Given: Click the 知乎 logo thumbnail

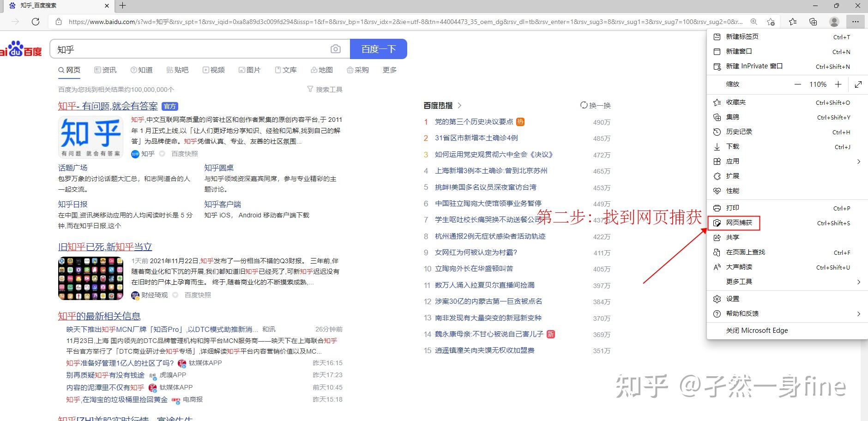Looking at the screenshot, I should point(90,137).
